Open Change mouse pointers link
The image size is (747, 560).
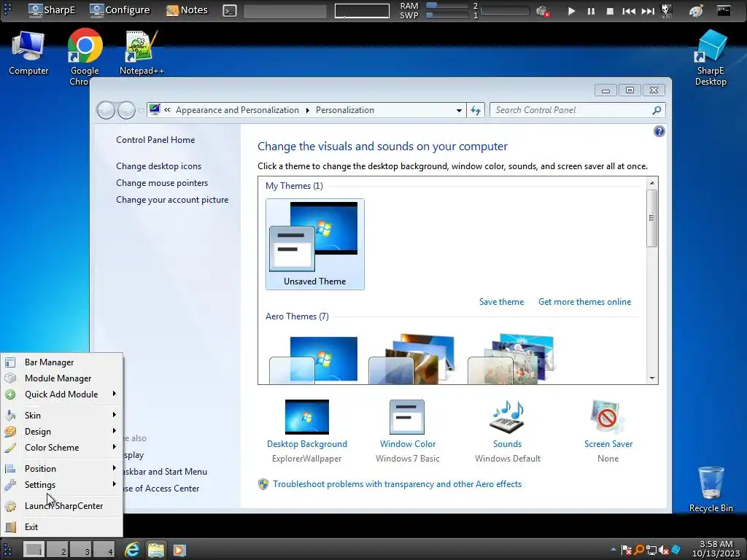point(162,183)
